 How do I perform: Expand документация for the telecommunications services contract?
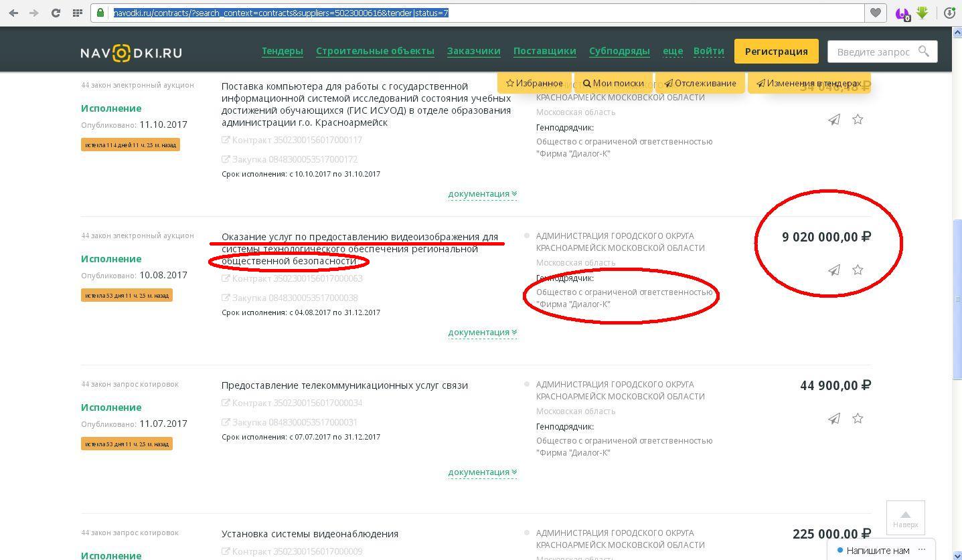pyautogui.click(x=482, y=472)
